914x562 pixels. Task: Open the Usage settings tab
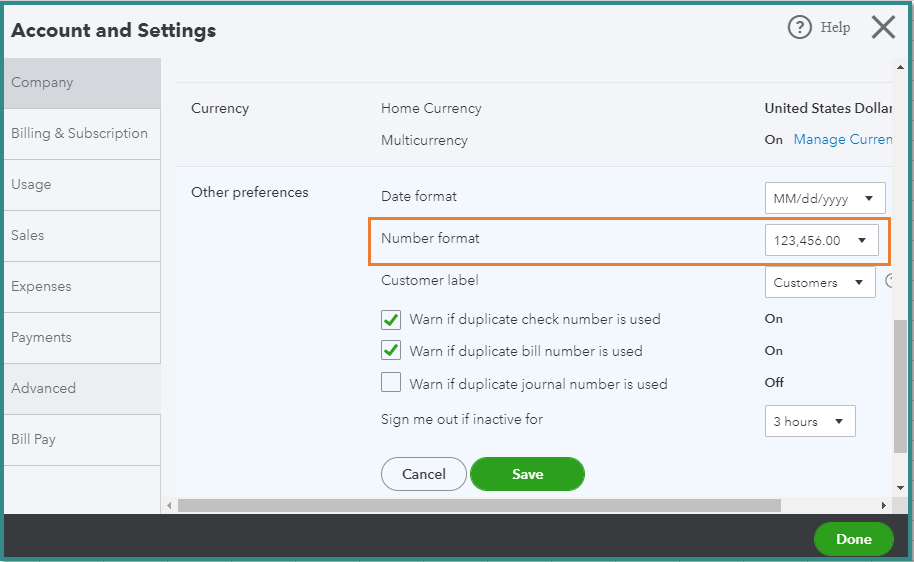[x=32, y=185]
